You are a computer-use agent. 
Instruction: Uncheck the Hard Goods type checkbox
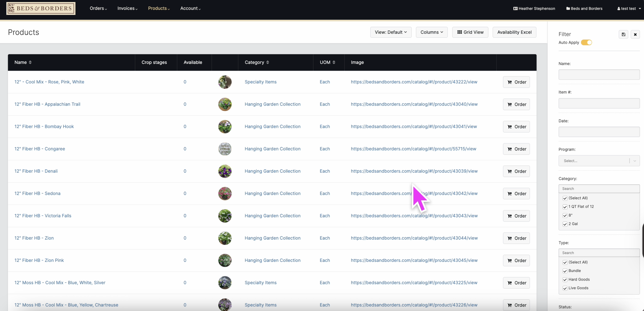(x=565, y=280)
